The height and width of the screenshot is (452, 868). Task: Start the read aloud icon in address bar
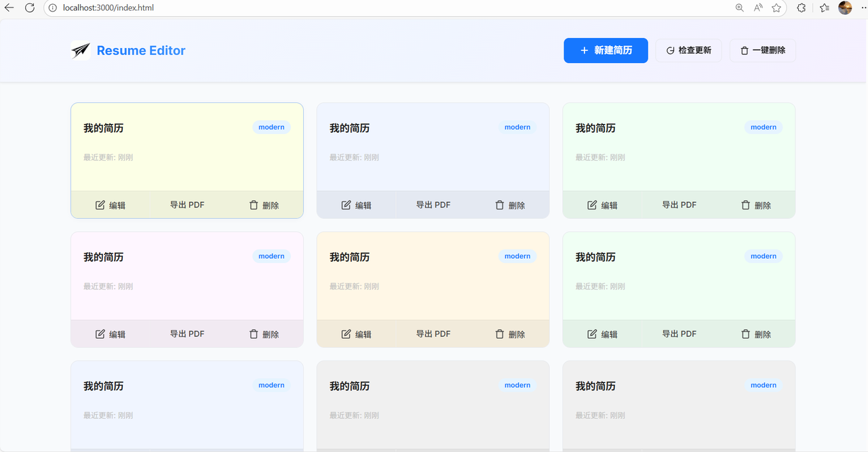tap(758, 8)
